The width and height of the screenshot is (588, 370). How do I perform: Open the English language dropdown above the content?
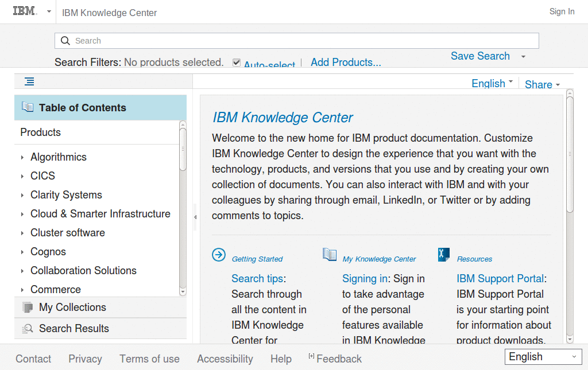[x=492, y=83]
